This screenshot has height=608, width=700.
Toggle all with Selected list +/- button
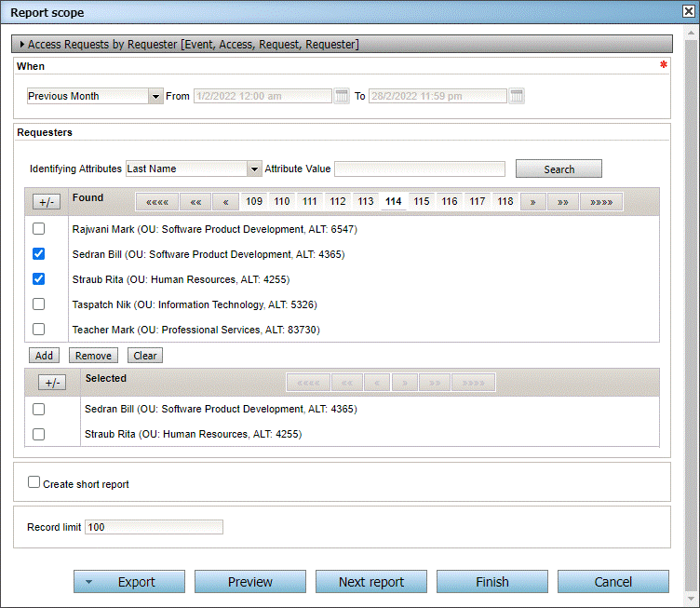(52, 382)
